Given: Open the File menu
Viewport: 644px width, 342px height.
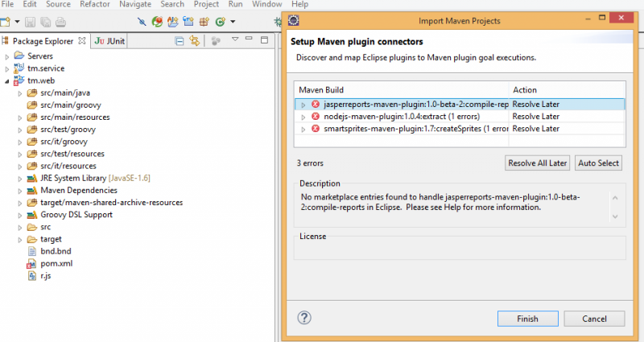Looking at the screenshot, I should pos(7,4).
